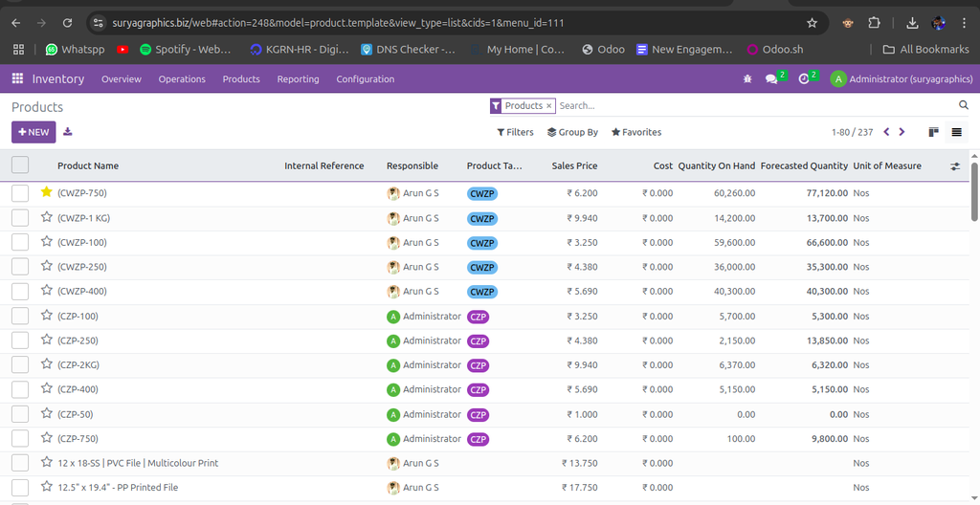This screenshot has height=505, width=980.
Task: Click the import records download icon
Action: point(68,132)
